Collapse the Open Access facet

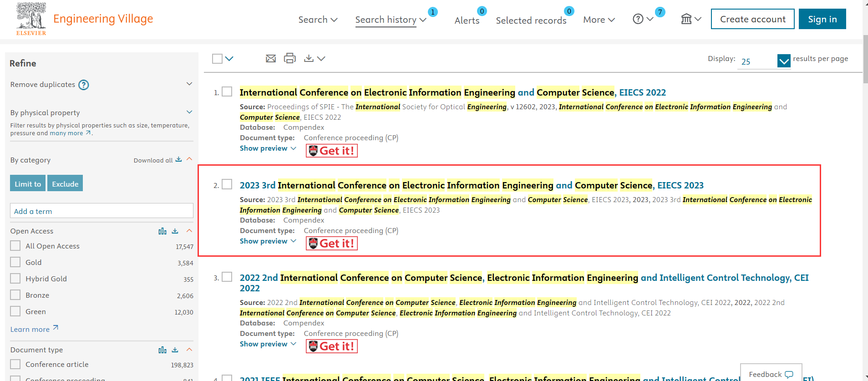click(189, 231)
